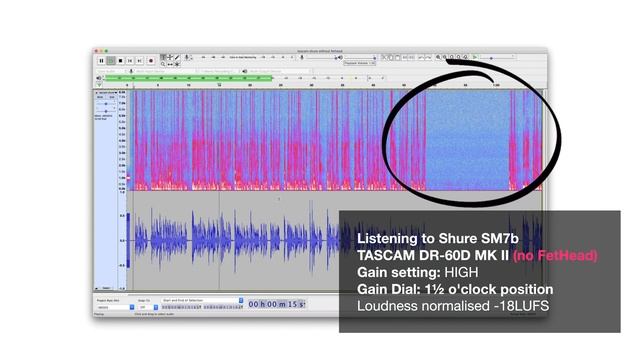Click the Playback Volume tooltip label

click(360, 63)
